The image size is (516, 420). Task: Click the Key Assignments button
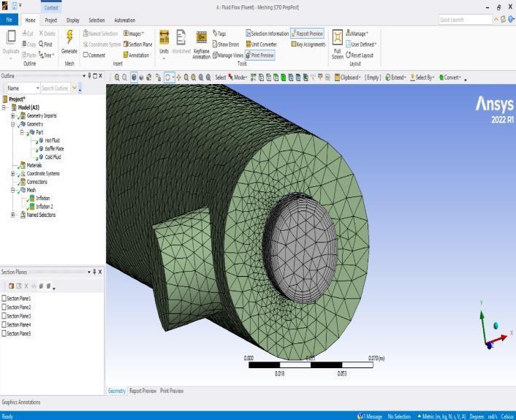point(307,44)
